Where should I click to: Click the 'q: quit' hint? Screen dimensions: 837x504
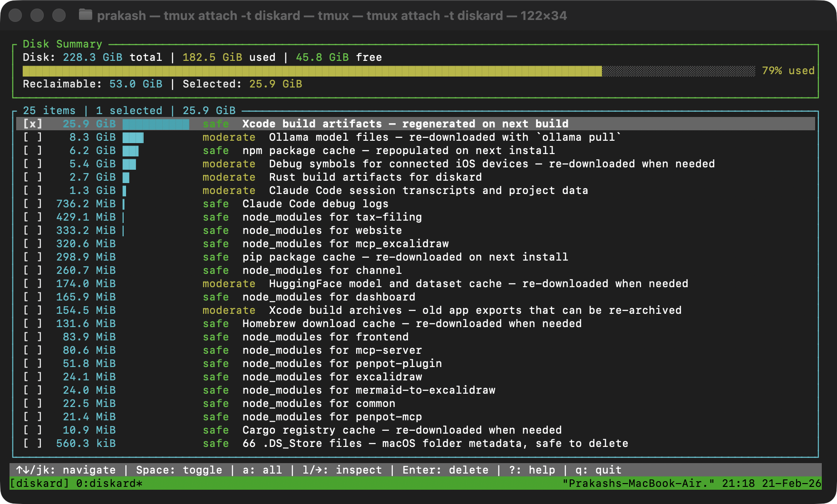click(599, 470)
